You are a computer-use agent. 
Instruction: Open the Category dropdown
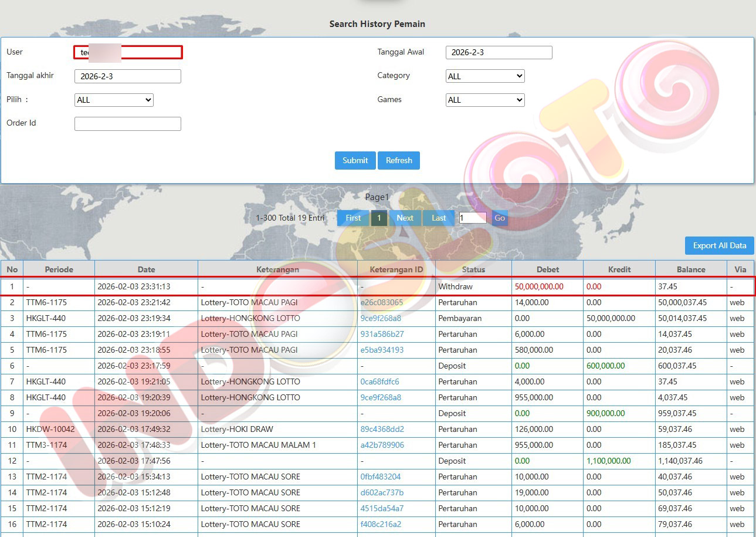pyautogui.click(x=485, y=76)
